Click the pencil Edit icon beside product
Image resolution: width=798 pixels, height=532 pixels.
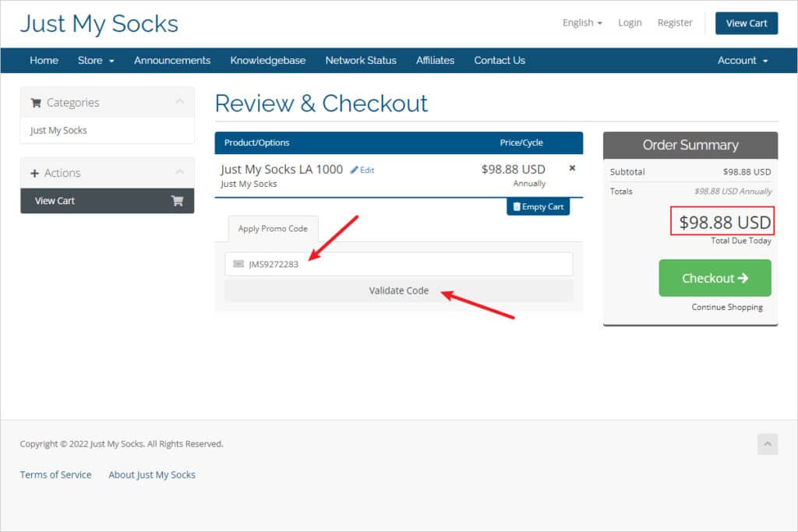[x=355, y=170]
